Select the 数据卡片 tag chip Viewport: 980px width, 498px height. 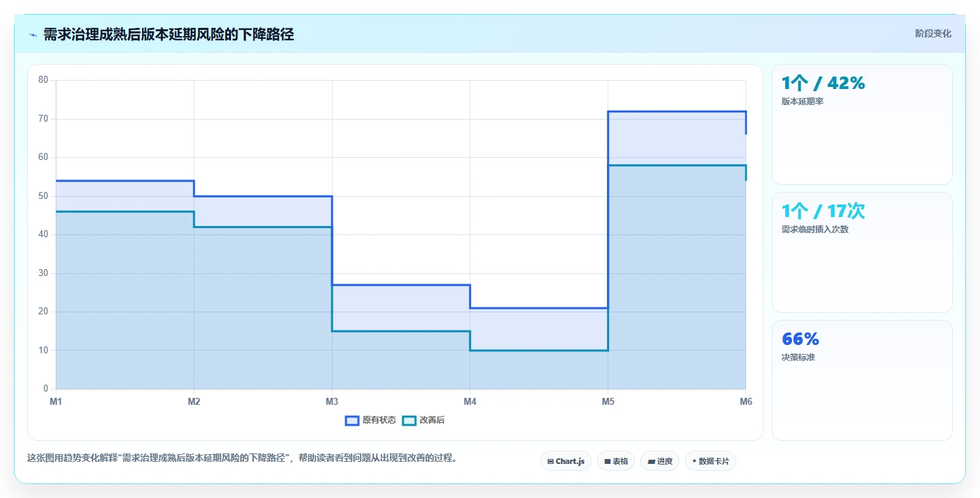[711, 461]
